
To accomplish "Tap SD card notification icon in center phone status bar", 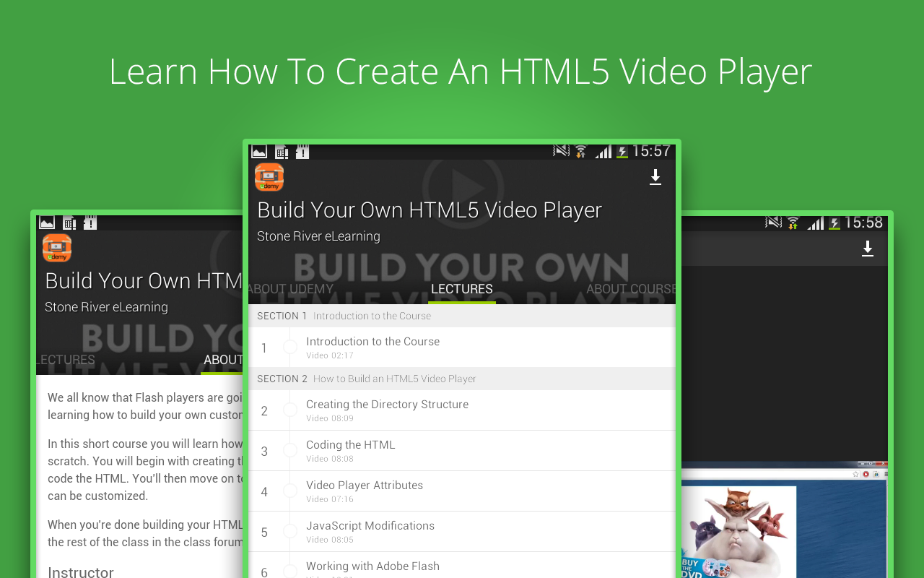I will [x=282, y=152].
